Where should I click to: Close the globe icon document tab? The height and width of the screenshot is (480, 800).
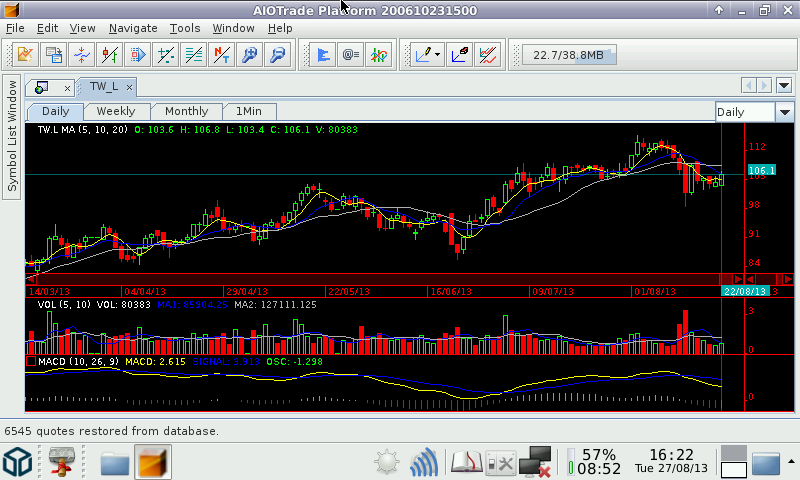(67, 88)
